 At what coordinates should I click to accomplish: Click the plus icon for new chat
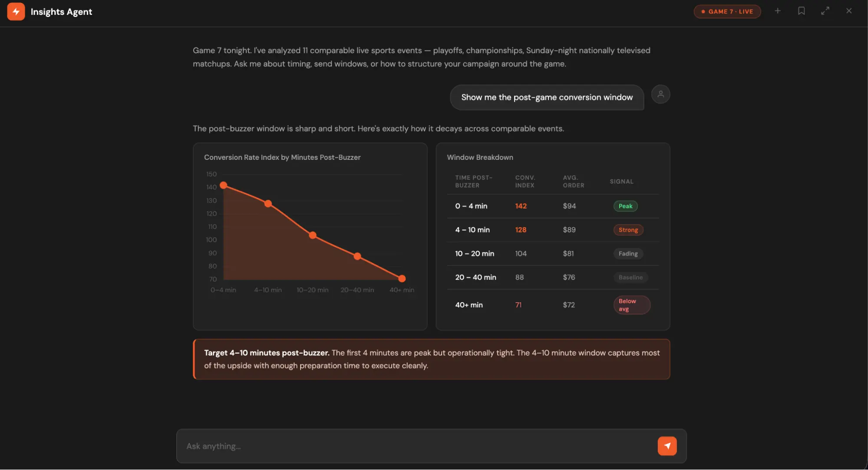pyautogui.click(x=778, y=11)
